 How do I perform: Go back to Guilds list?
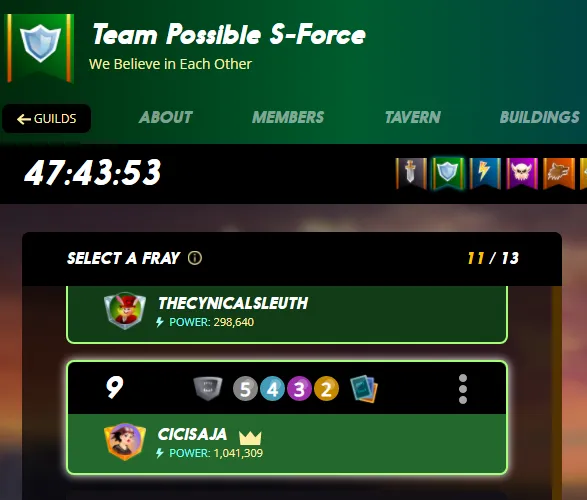[46, 119]
